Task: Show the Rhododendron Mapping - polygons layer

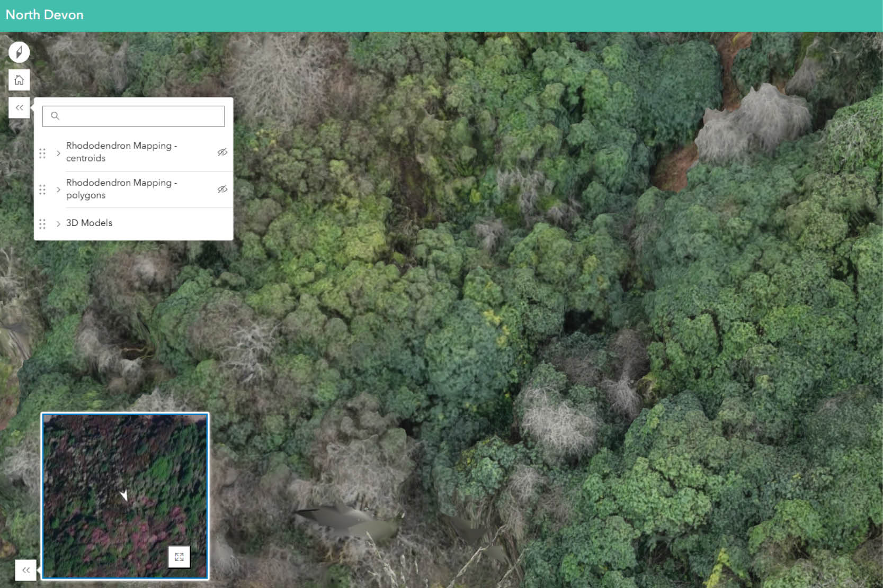Action: (x=222, y=189)
